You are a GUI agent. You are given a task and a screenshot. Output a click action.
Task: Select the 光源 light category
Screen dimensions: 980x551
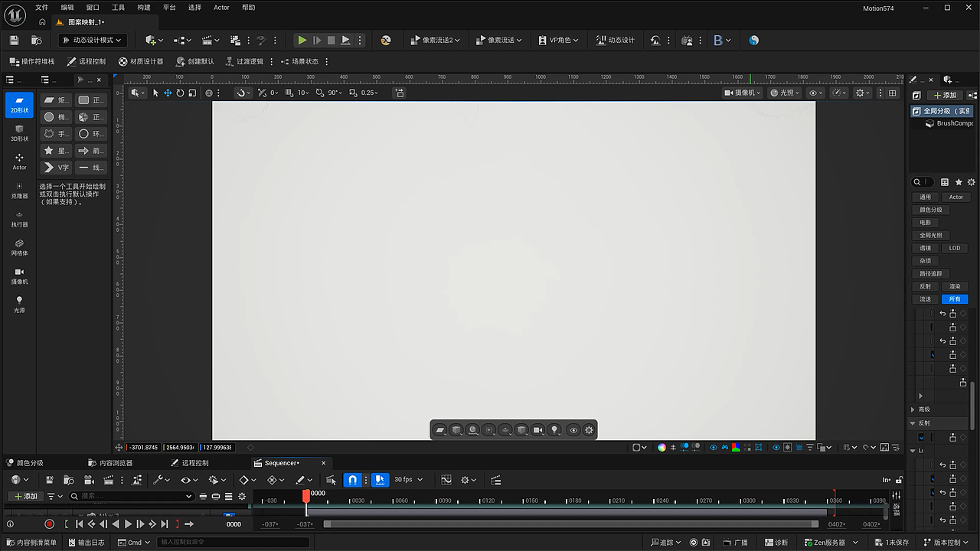coord(19,305)
